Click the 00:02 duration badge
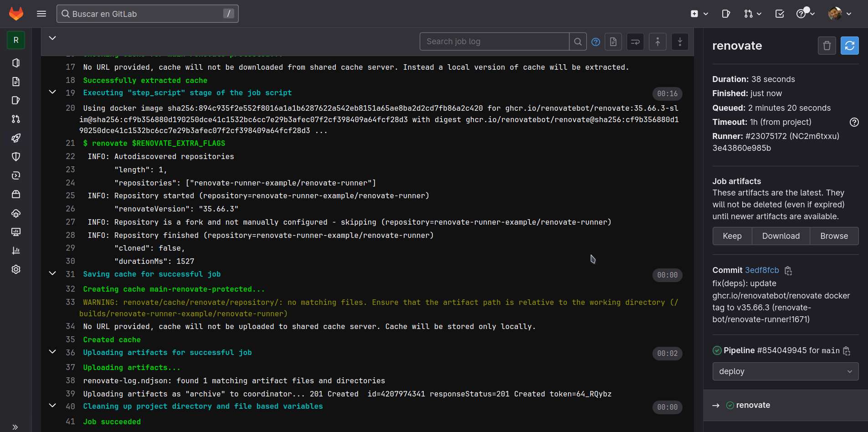Viewport: 868px width, 432px height. click(x=668, y=353)
